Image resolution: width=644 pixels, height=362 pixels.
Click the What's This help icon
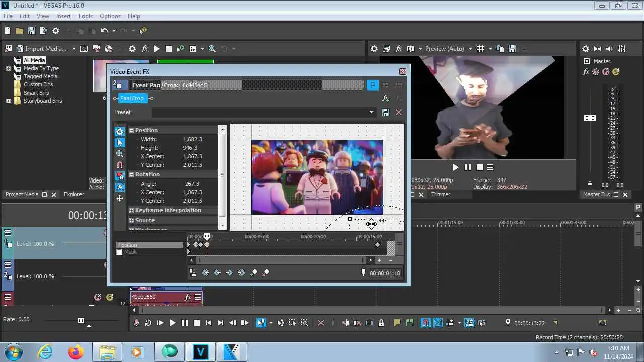coord(143,31)
